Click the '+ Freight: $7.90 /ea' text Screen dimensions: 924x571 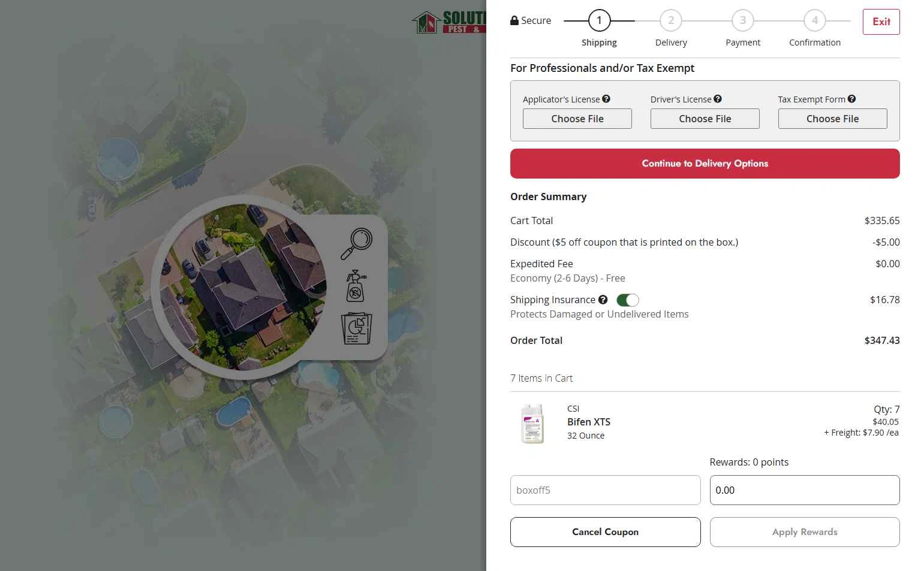tap(861, 433)
